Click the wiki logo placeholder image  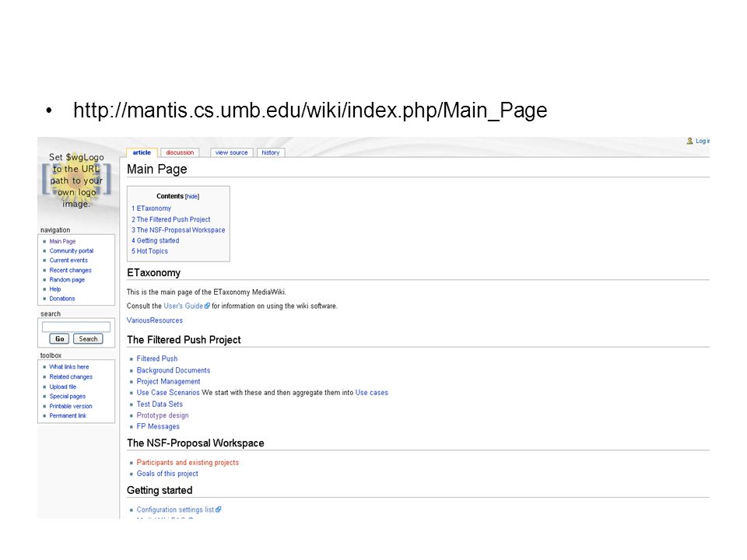76,180
